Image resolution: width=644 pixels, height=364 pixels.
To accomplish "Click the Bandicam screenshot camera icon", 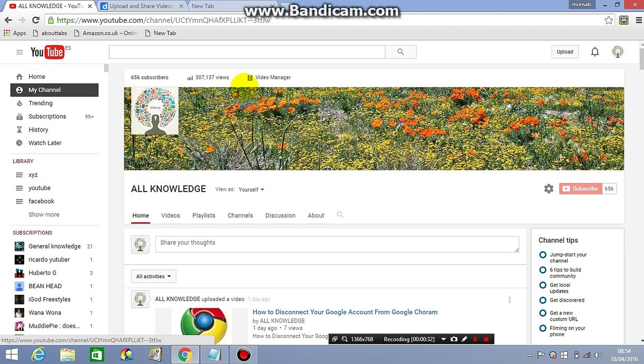I will point(454,339).
